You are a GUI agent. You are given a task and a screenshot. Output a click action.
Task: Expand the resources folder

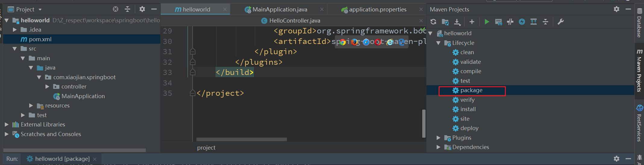pyautogui.click(x=31, y=105)
